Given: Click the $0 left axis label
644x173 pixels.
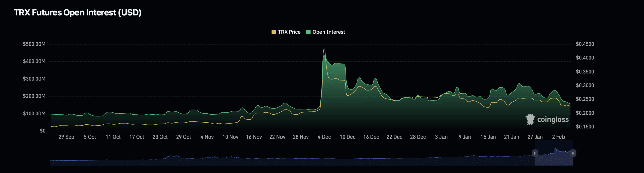Looking at the screenshot, I should coord(42,131).
